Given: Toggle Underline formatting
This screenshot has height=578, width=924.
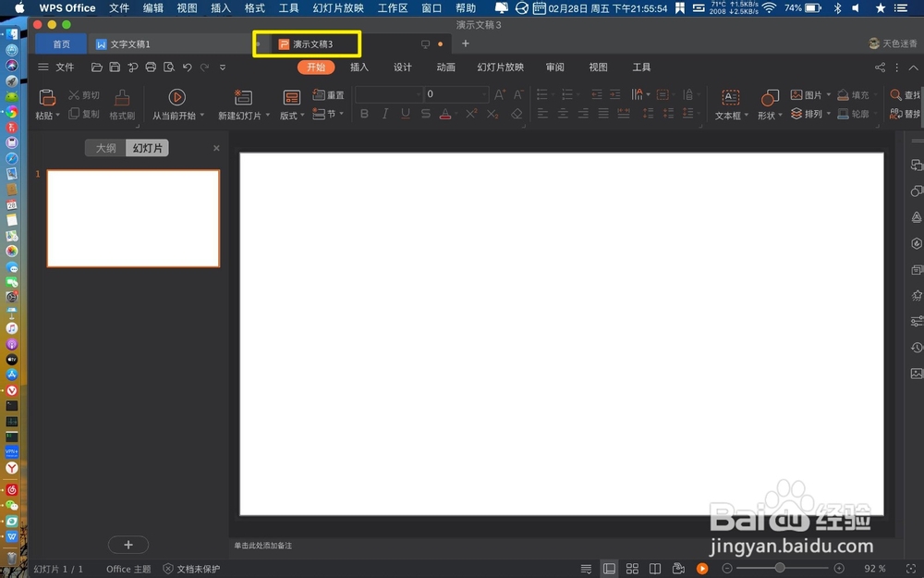Looking at the screenshot, I should point(406,114).
